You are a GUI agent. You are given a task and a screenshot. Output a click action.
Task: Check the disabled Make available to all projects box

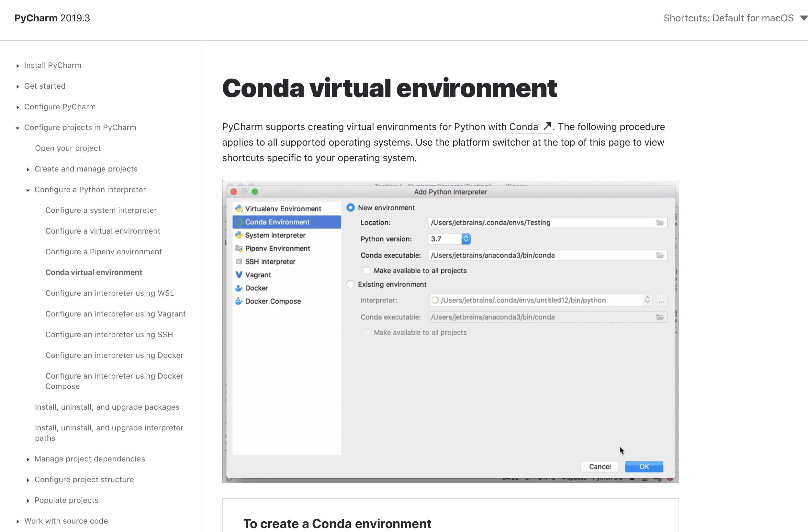point(366,332)
